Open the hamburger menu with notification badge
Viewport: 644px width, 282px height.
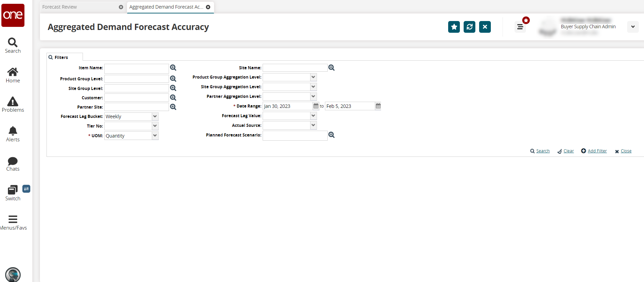(520, 27)
